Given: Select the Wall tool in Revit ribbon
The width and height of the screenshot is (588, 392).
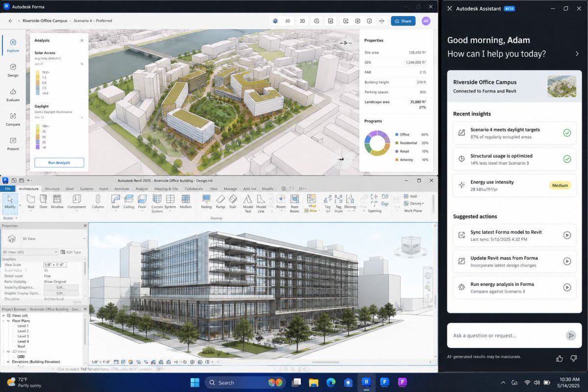Looking at the screenshot, I should tap(31, 202).
